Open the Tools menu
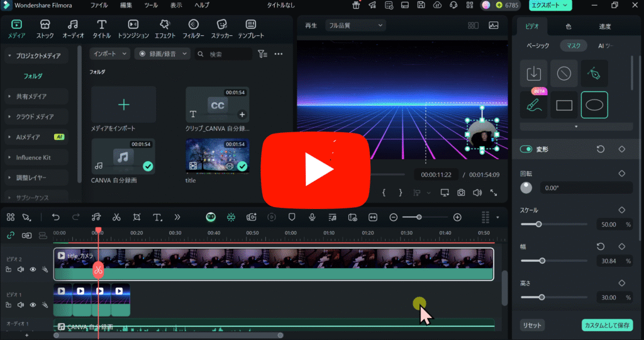 click(151, 5)
